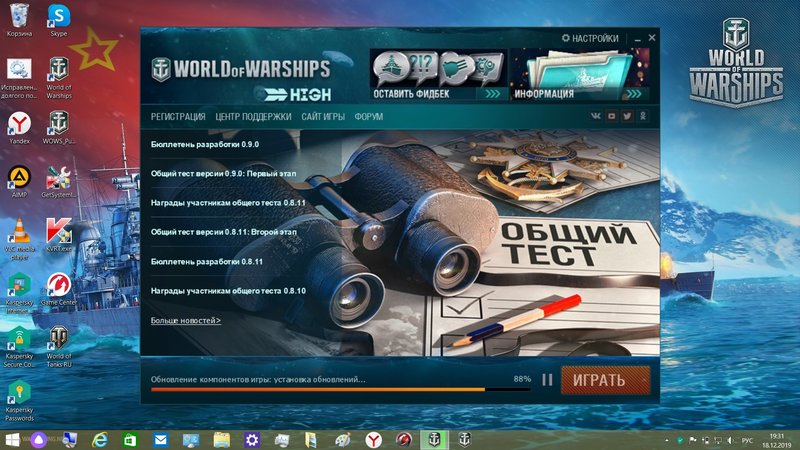The width and height of the screenshot is (800, 450).
Task: Open the Mail app from taskbar
Action: [x=161, y=440]
